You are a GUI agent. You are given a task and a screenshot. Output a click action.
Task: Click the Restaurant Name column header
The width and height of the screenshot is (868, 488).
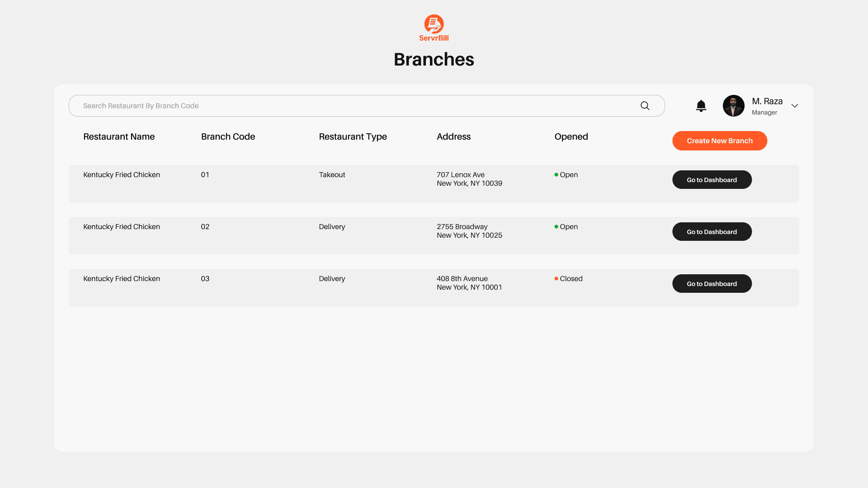pyautogui.click(x=119, y=137)
